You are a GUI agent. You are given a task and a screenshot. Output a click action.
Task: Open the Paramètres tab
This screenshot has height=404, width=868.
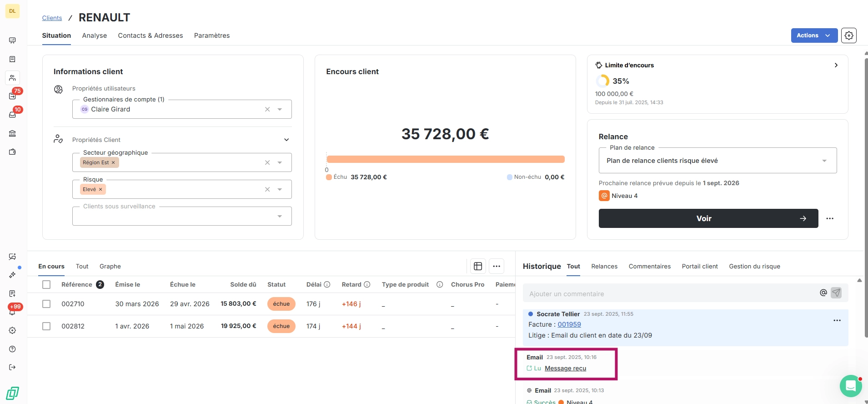coord(212,35)
